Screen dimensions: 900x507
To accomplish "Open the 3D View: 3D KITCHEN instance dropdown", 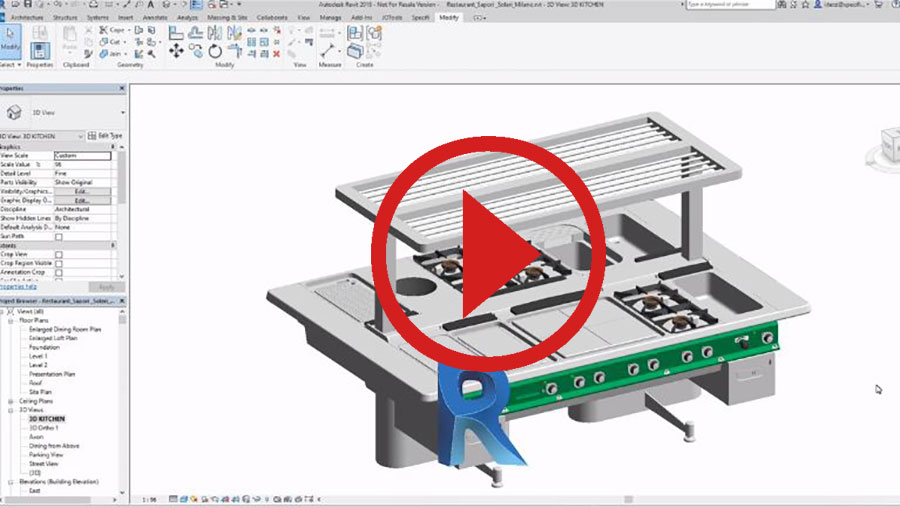I will [80, 136].
